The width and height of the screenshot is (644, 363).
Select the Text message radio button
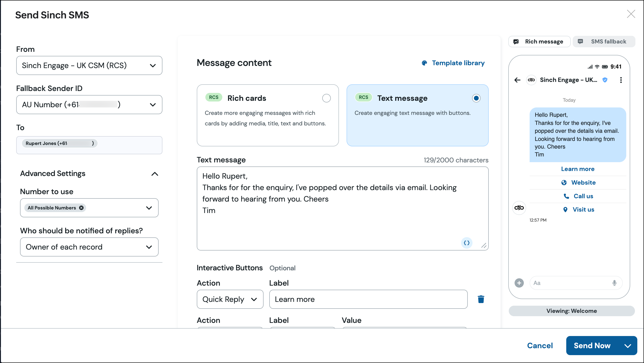click(x=476, y=98)
